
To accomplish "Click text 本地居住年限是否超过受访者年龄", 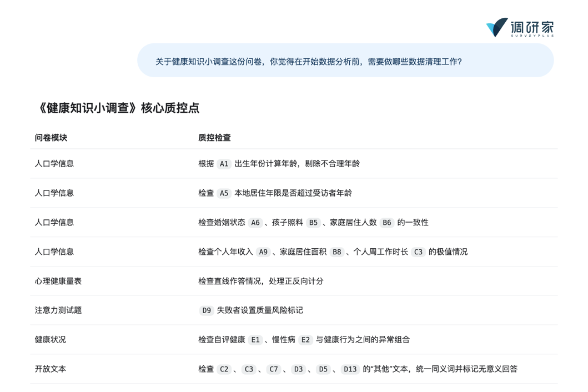I will click(293, 193).
